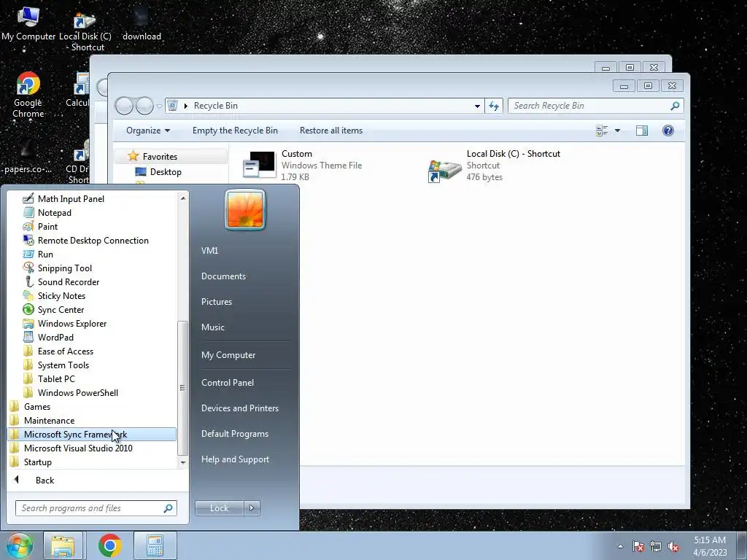
Task: Start Remote Desktop Connection
Action: pos(93,240)
